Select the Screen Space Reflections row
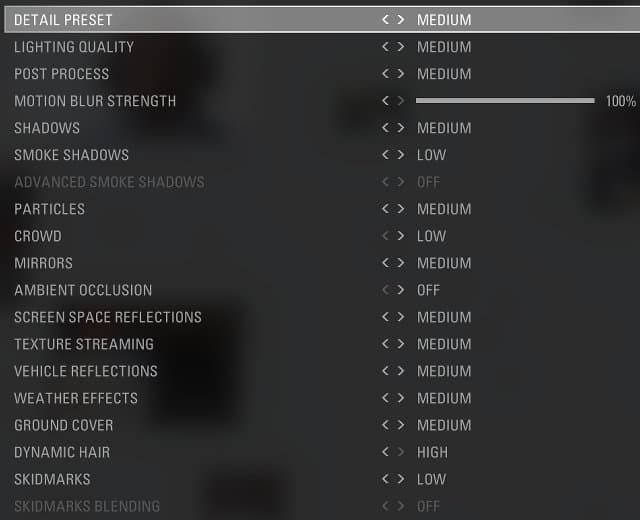640x520 pixels. [108, 317]
